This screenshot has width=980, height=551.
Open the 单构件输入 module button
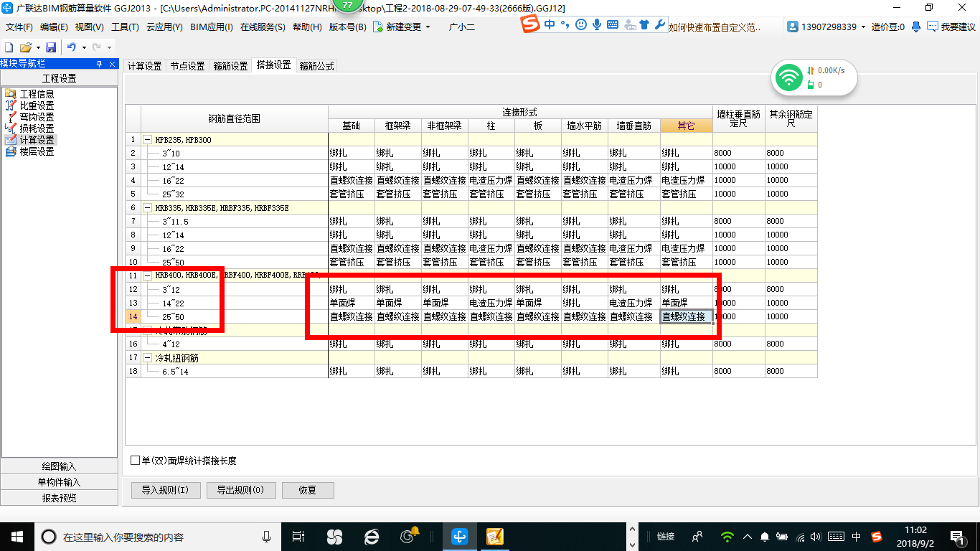point(59,482)
